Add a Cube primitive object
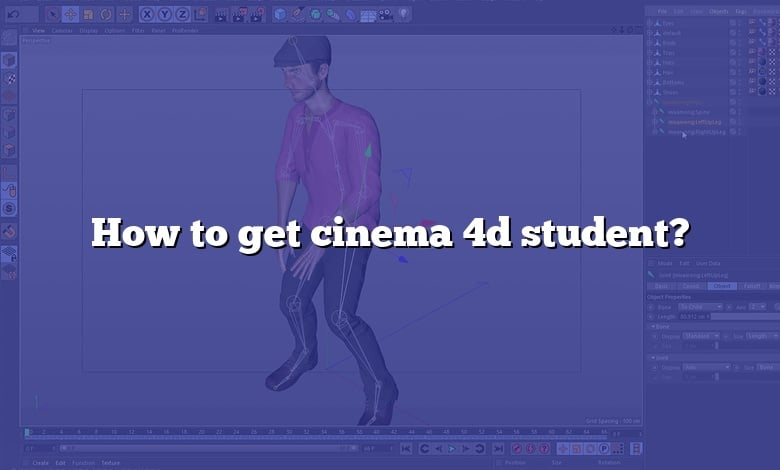780x470 pixels. point(280,15)
